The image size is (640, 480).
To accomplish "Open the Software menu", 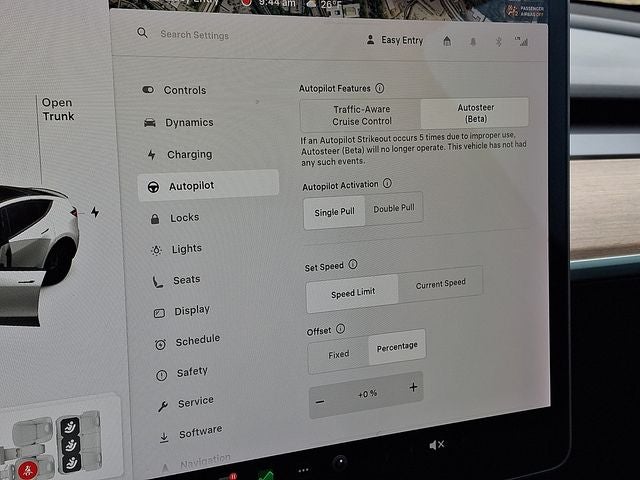I will 191,433.
